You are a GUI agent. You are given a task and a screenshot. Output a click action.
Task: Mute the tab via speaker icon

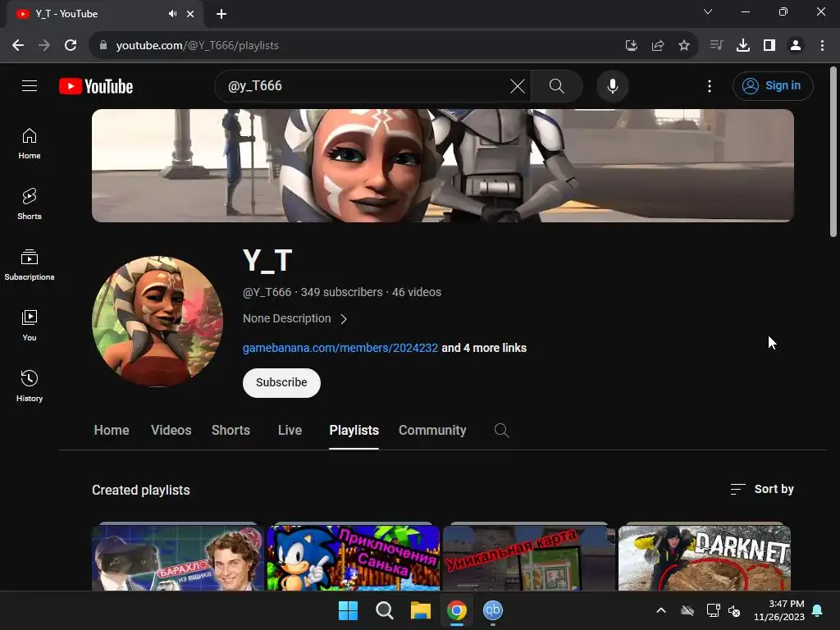coord(172,14)
